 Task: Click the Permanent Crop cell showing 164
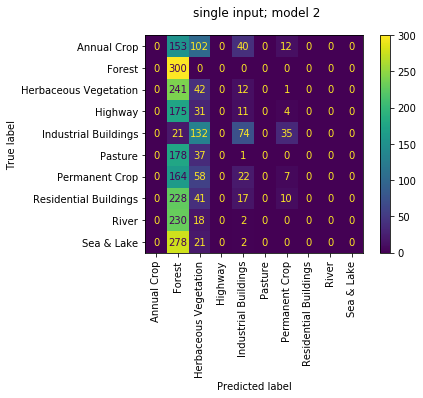pyautogui.click(x=178, y=177)
